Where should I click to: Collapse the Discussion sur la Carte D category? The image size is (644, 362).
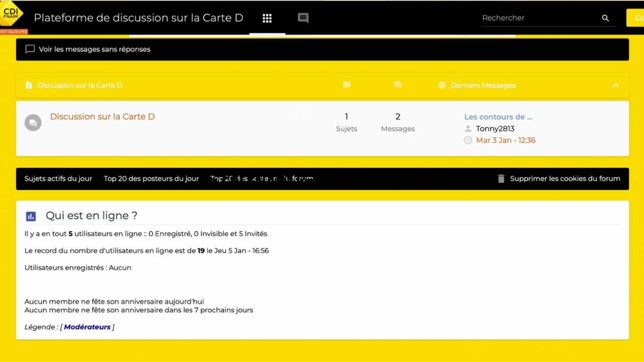click(616, 85)
